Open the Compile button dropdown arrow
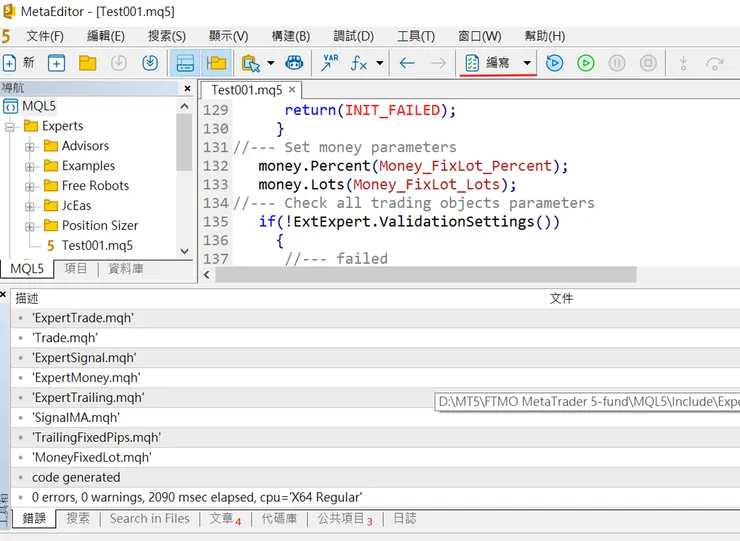The image size is (740, 541). (527, 63)
